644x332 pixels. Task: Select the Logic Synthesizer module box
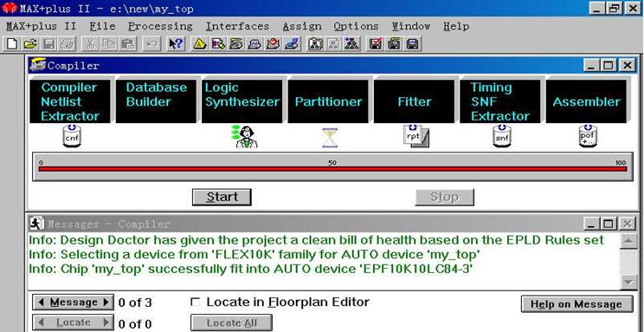tap(241, 101)
